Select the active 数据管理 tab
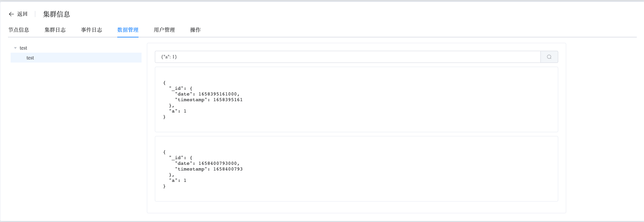This screenshot has height=222, width=644. coord(128,30)
